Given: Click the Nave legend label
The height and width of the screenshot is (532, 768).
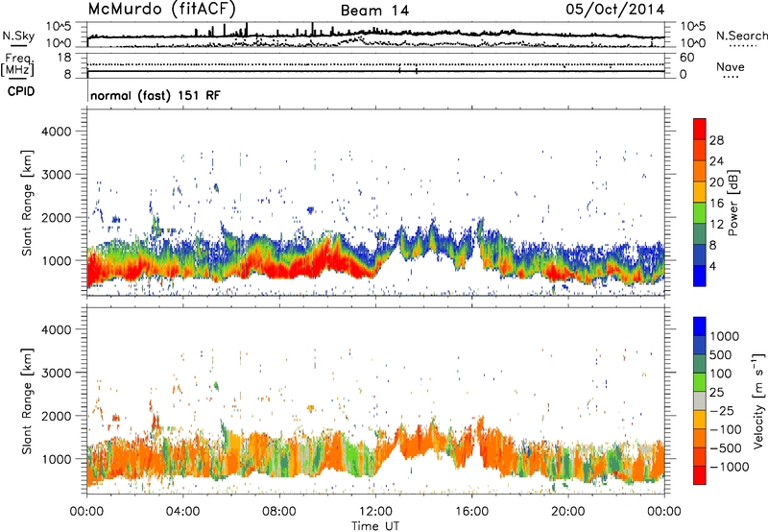Looking at the screenshot, I should (730, 67).
